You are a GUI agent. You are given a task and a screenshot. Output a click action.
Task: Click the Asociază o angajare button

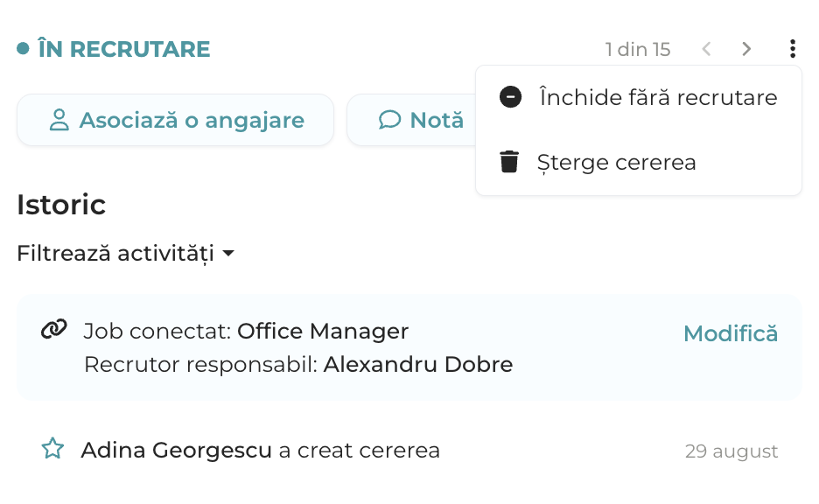point(175,120)
